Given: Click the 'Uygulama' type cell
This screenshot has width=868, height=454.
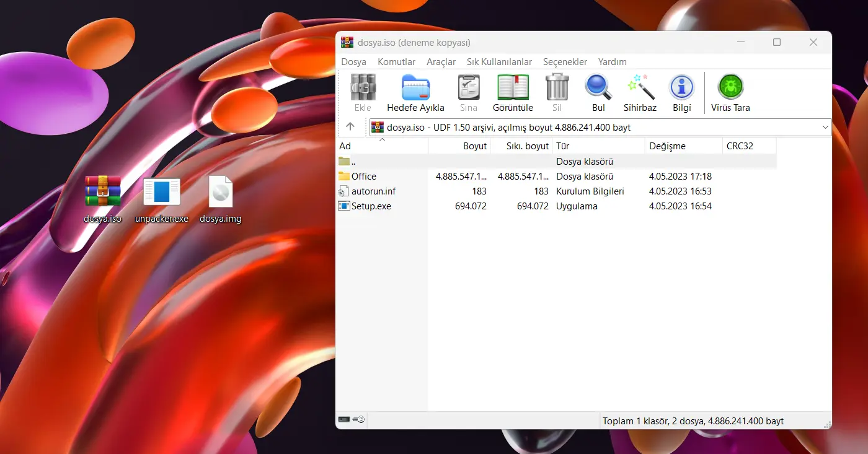Looking at the screenshot, I should (x=577, y=206).
